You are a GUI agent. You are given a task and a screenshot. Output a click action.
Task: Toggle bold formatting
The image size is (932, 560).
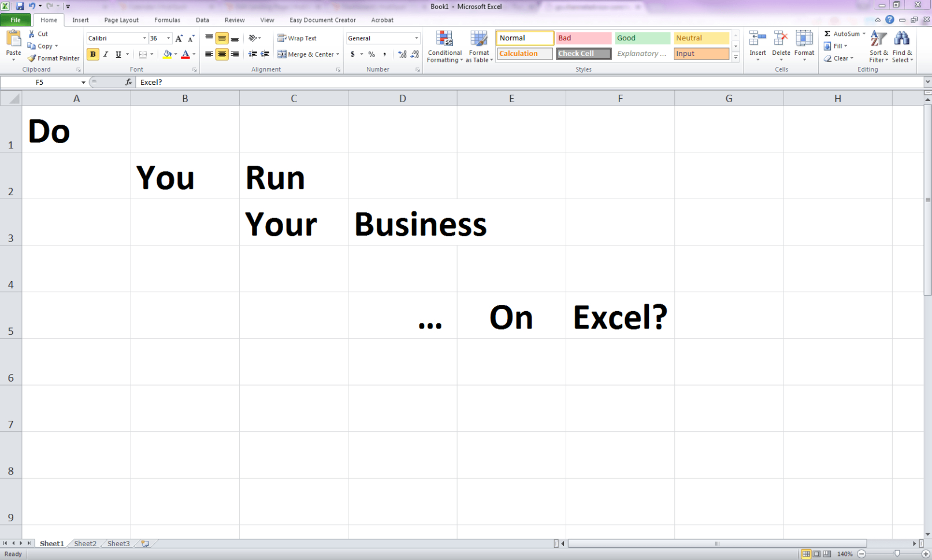click(x=92, y=54)
